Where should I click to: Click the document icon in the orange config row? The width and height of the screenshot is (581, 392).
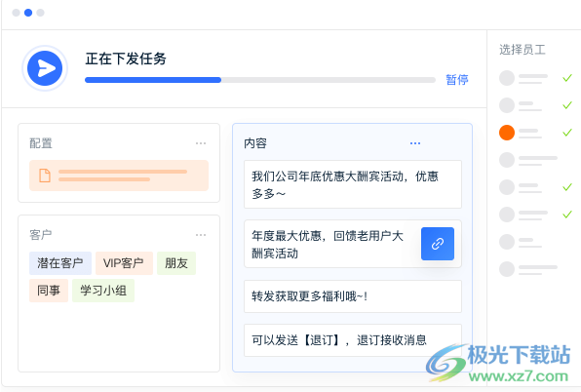click(x=45, y=176)
